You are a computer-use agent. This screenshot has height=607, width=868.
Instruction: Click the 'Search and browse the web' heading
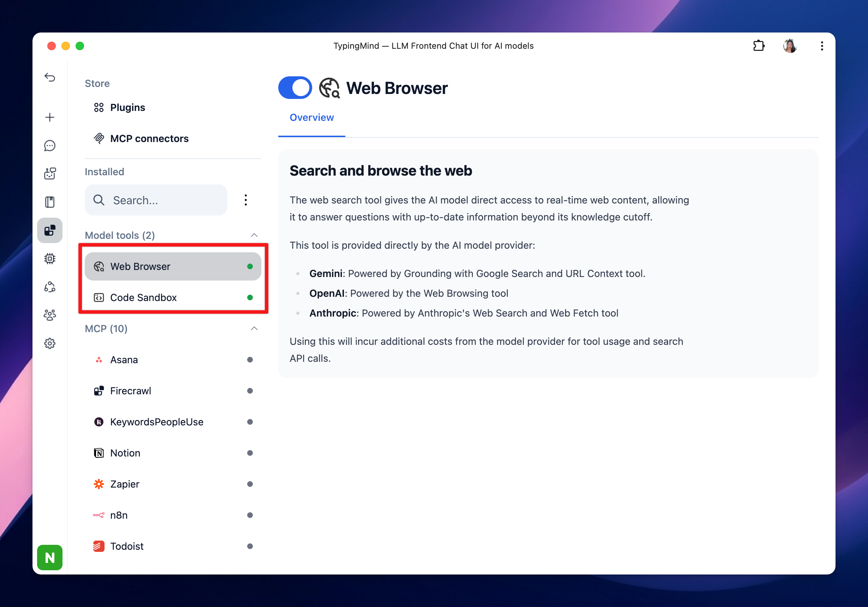point(381,171)
